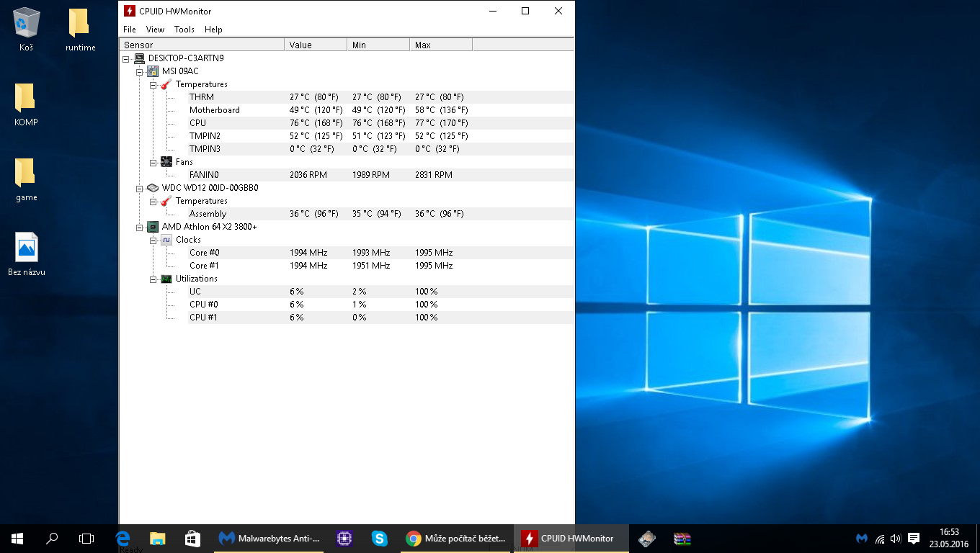
Task: Click the Max column header
Action: (x=440, y=45)
